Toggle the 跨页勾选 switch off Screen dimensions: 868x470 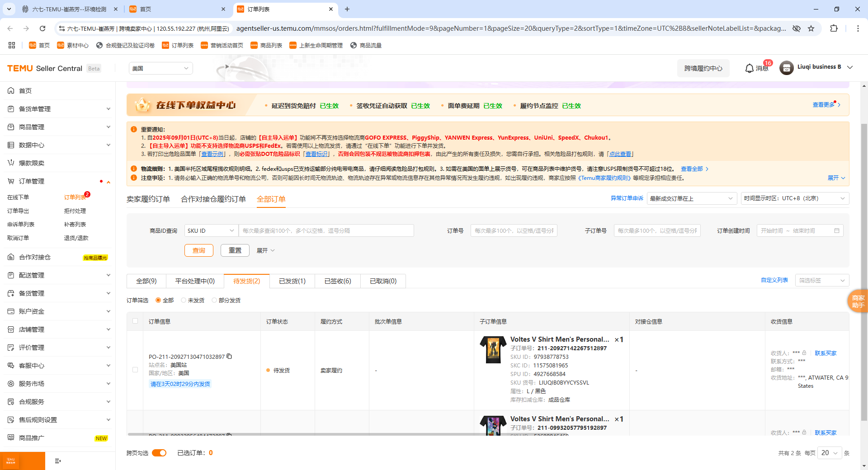point(159,452)
